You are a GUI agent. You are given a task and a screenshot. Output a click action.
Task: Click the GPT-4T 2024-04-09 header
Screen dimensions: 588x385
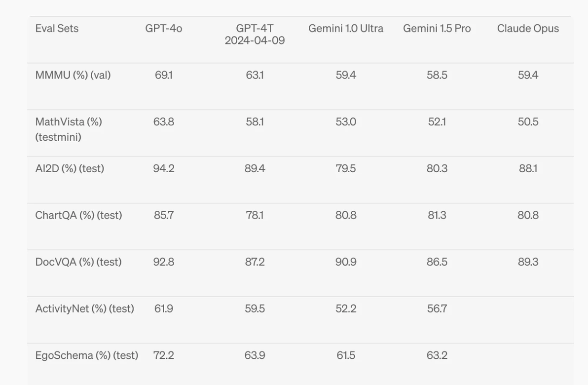255,35
